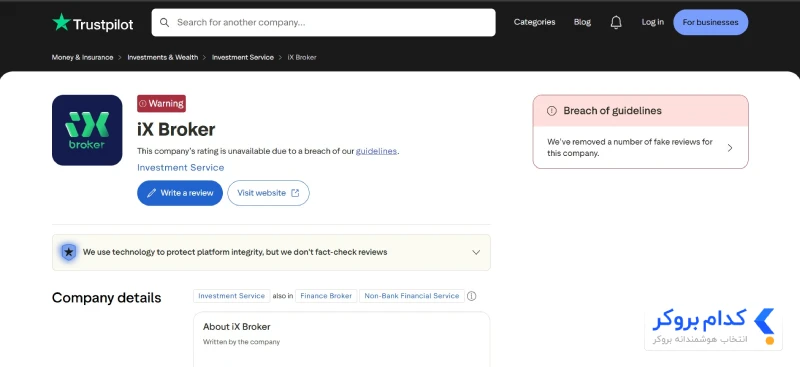Select the Finance Broker category tag
Viewport: 800px width, 367px height.
pyautogui.click(x=326, y=296)
